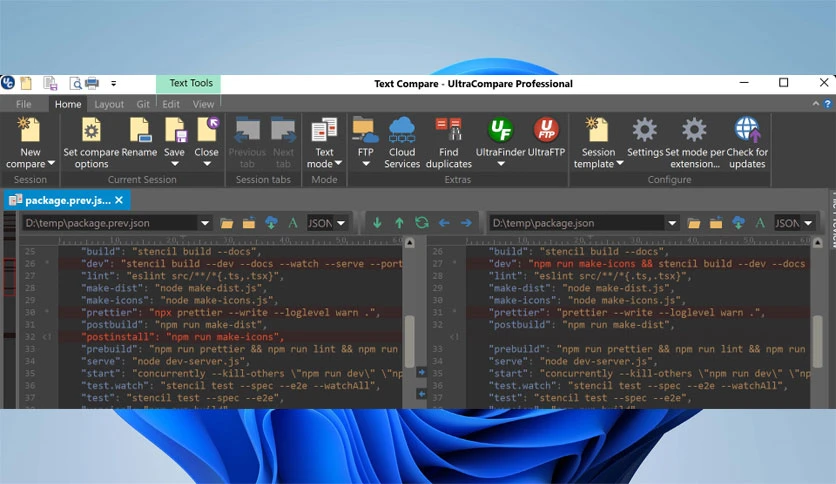Open left pane JSON language dropdown
The image size is (836, 484).
tap(341, 223)
